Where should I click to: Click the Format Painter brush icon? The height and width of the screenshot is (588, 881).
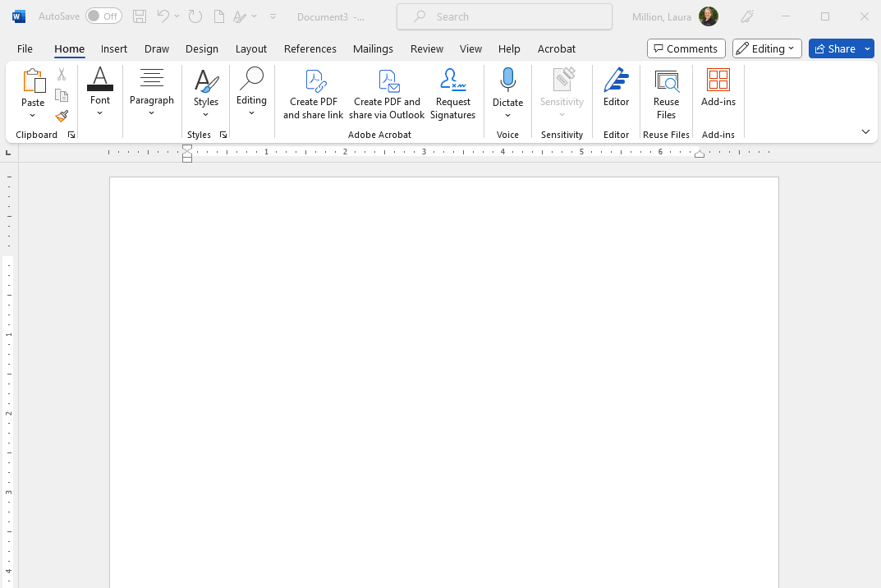click(x=62, y=117)
